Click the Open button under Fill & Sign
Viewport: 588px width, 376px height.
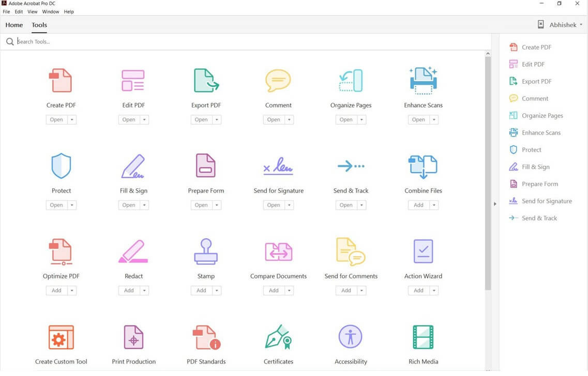(129, 205)
